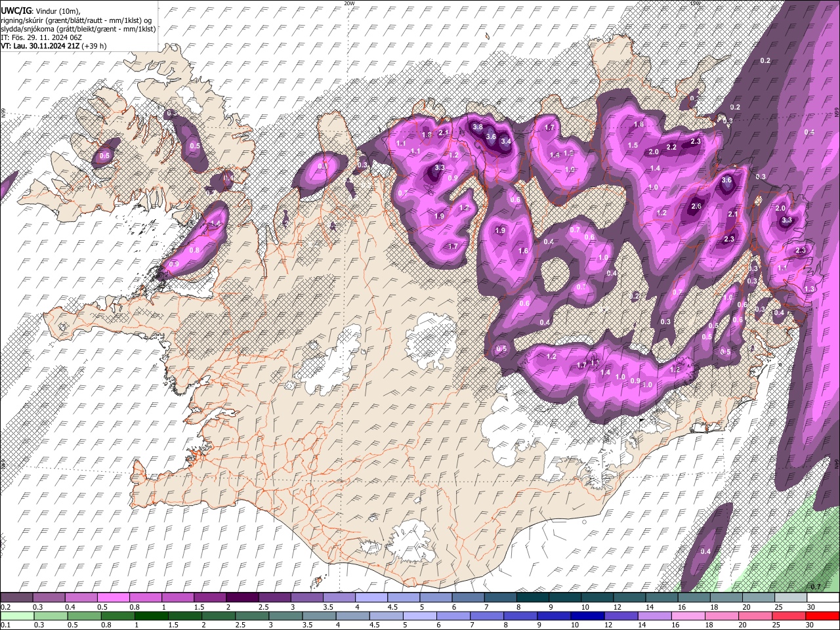Click the 'rigning/skúrir' legend description line
The width and height of the screenshot is (840, 630).
click(77, 20)
